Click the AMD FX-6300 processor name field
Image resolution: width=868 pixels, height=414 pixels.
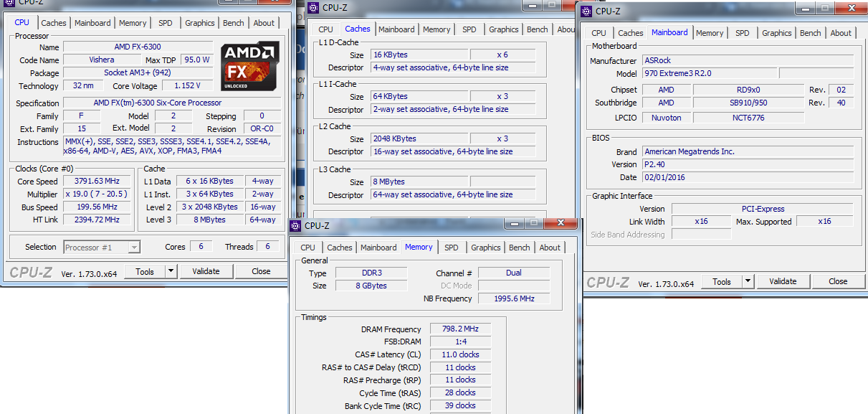click(138, 47)
